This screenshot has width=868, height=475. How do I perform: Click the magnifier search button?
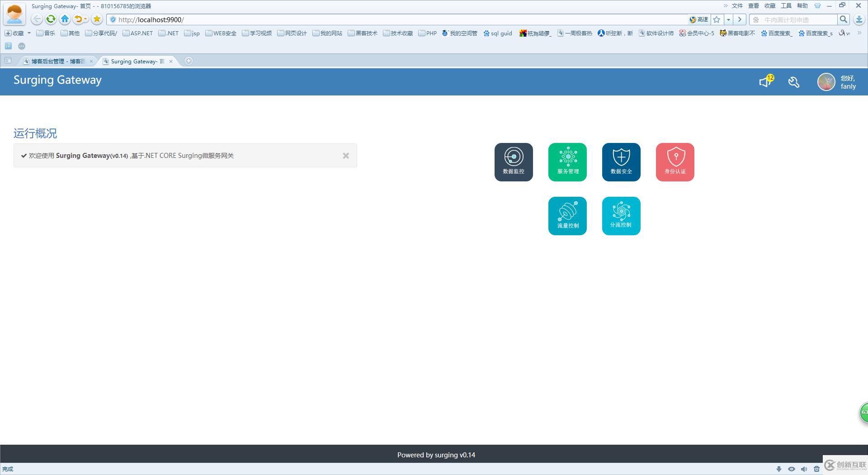843,19
